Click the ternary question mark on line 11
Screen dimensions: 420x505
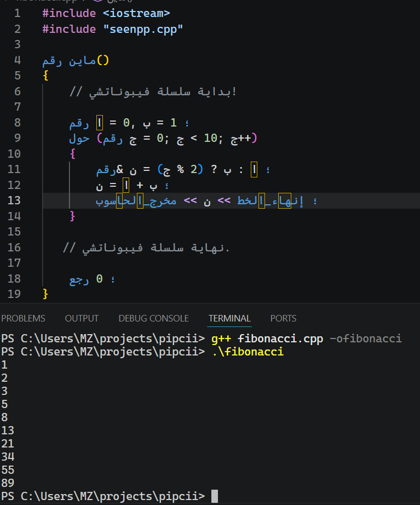click(x=214, y=169)
